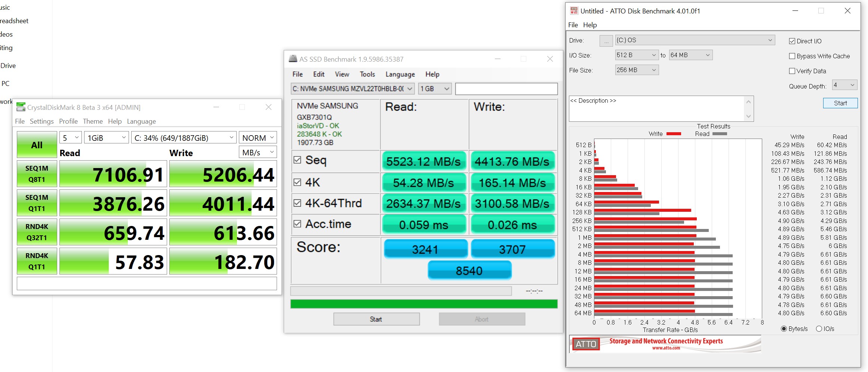Click the ATTO logo banner

click(665, 344)
